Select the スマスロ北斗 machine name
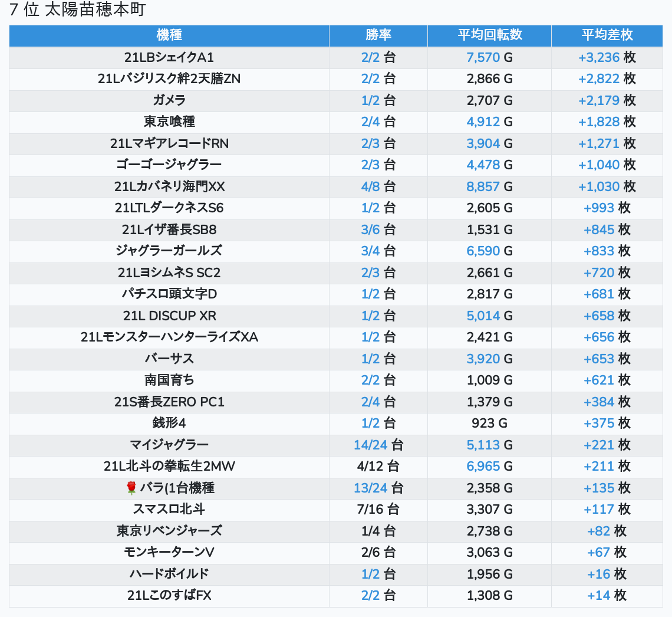 169,509
